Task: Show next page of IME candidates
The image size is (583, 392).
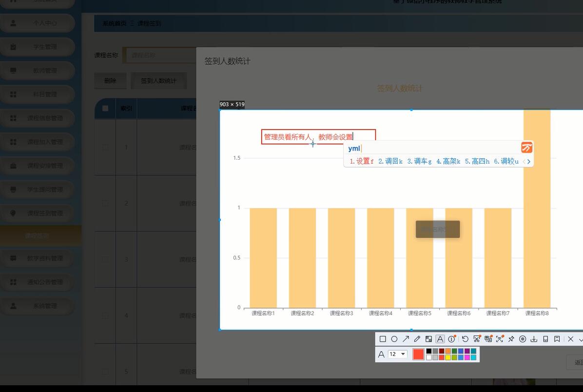Action: 529,162
